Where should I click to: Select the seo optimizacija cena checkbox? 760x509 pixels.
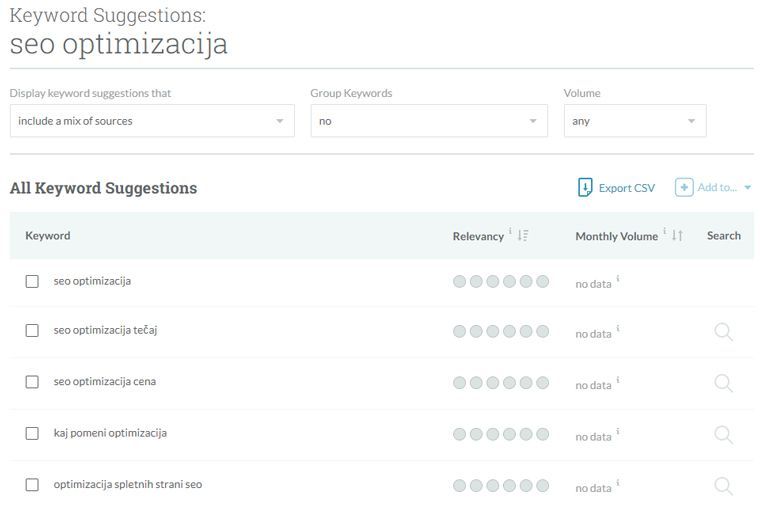coord(32,382)
